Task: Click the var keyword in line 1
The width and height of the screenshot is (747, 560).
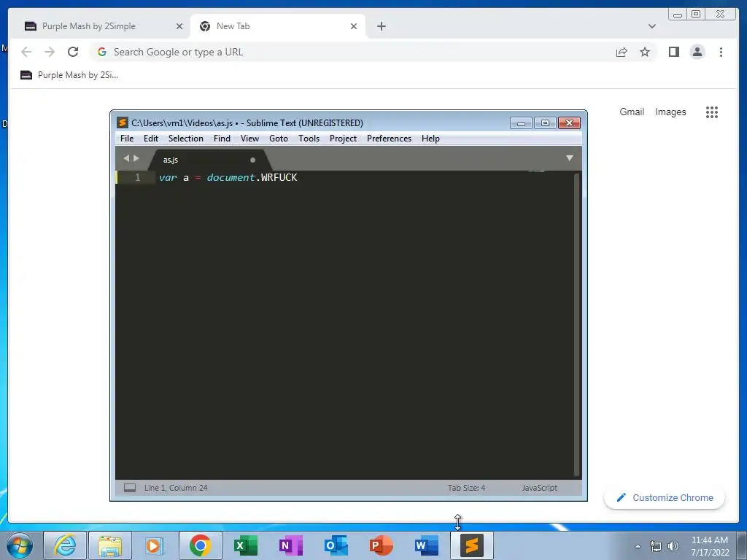Action: point(168,177)
